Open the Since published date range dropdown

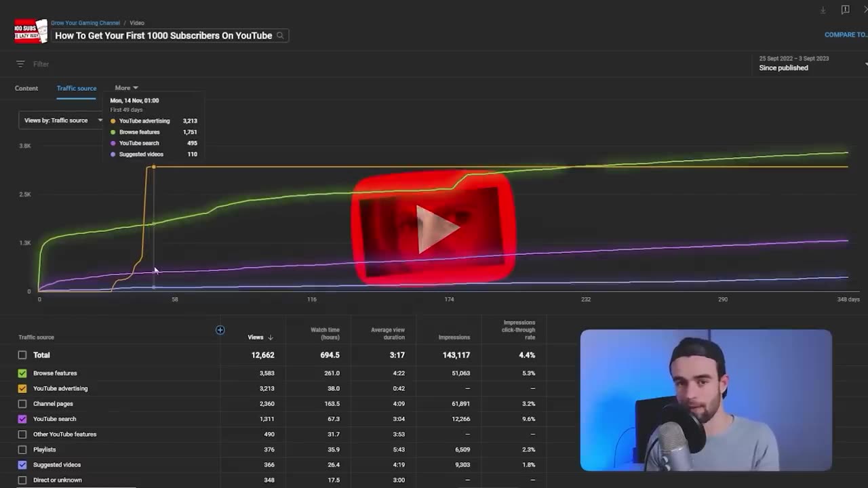pyautogui.click(x=812, y=64)
